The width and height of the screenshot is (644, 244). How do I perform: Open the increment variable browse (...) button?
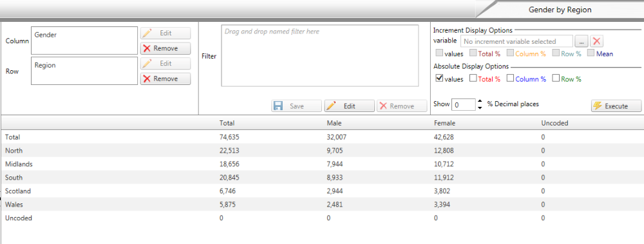point(582,41)
